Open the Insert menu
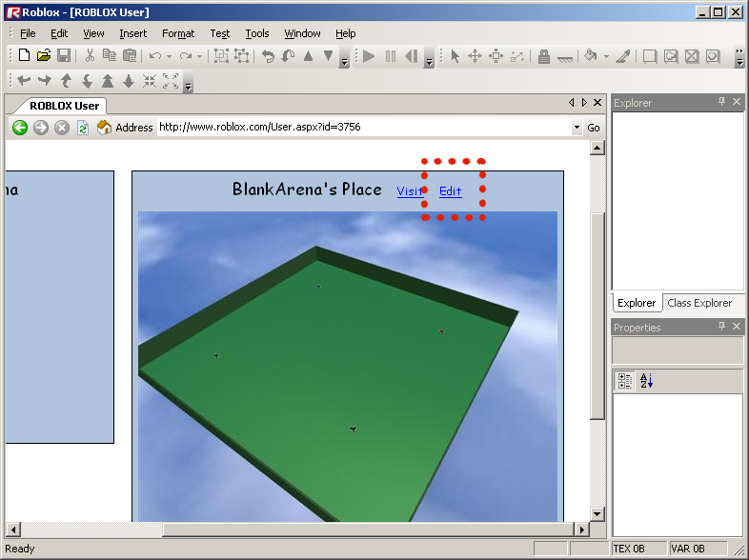The image size is (749, 560). pyautogui.click(x=133, y=33)
